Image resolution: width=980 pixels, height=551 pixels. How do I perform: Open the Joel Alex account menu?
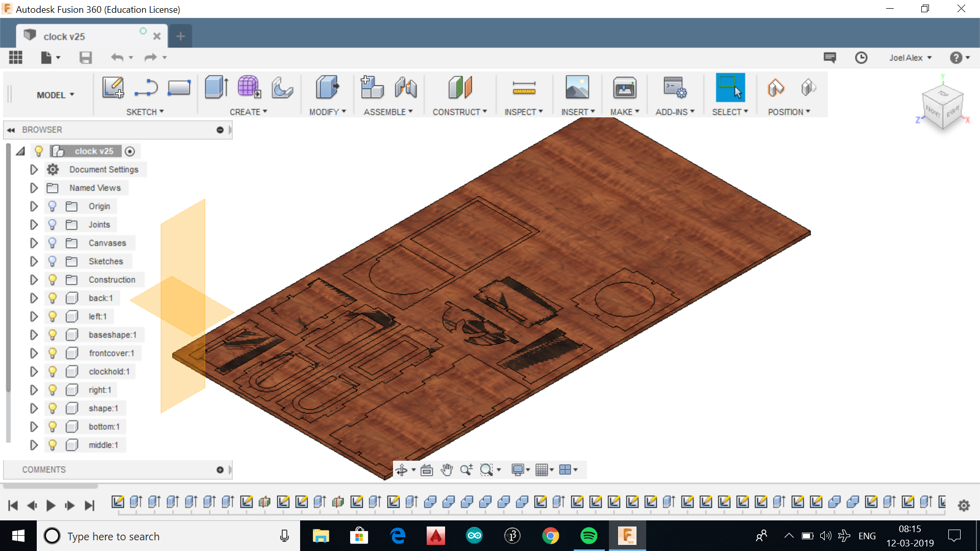tap(910, 58)
